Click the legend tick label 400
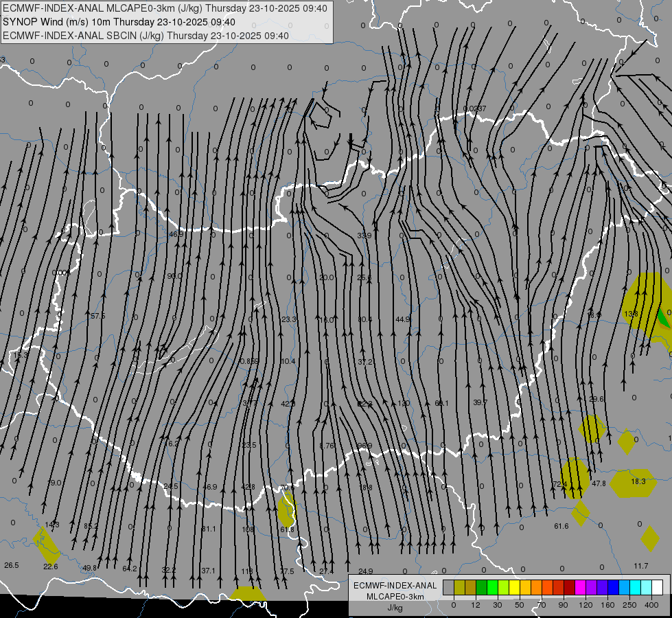672x618 pixels. 651,605
